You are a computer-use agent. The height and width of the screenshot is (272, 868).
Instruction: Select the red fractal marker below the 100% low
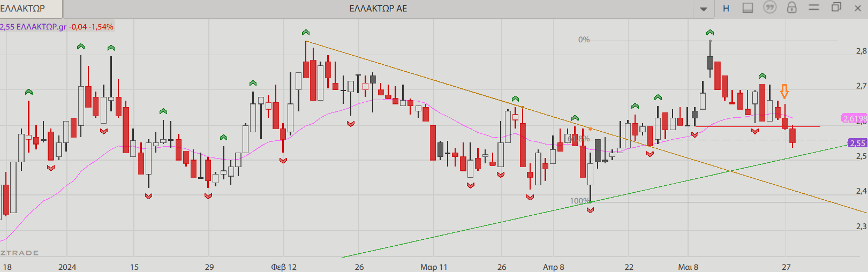(x=590, y=210)
